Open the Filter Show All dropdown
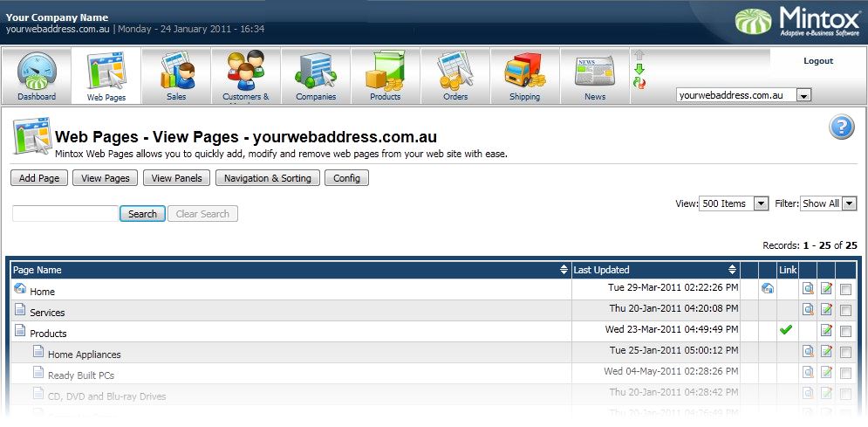This screenshot has width=868, height=427. [829, 203]
